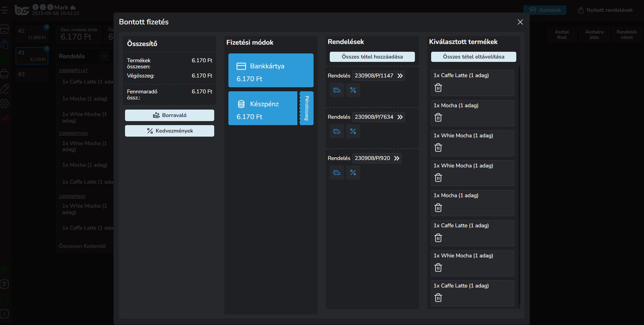The height and width of the screenshot is (325, 644).
Task: Expand order 230908/P/7634 with double chevron
Action: click(x=400, y=117)
